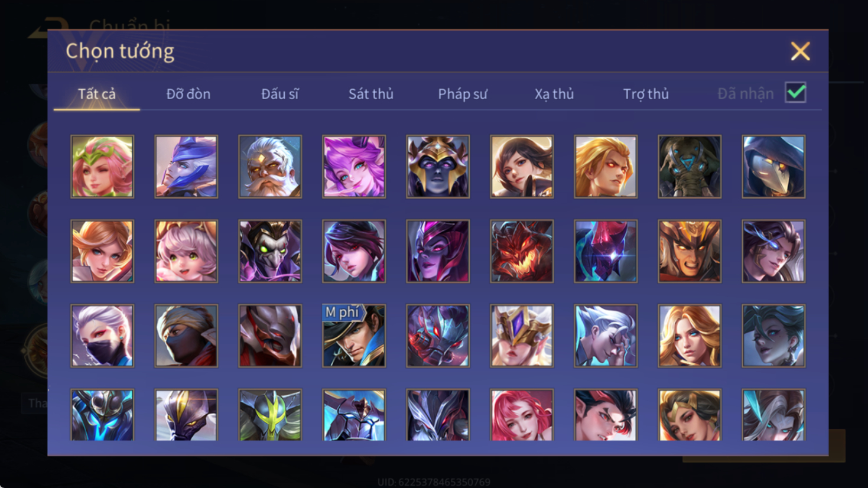Select the elephant-like armored hero portrait

coord(690,167)
